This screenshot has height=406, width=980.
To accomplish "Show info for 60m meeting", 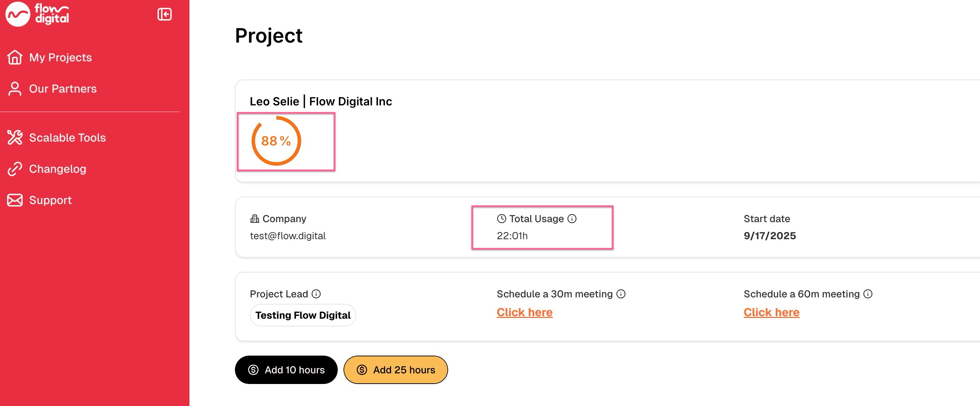I will point(868,294).
